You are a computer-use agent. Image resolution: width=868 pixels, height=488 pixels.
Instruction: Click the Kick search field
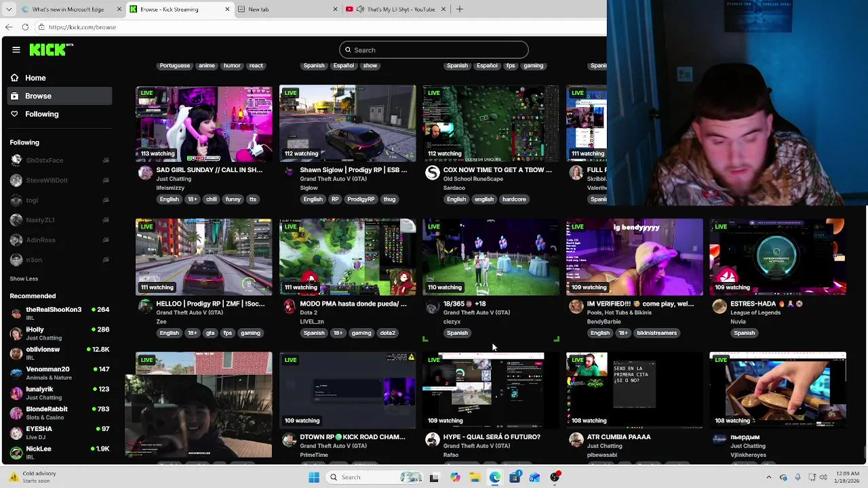pos(434,49)
